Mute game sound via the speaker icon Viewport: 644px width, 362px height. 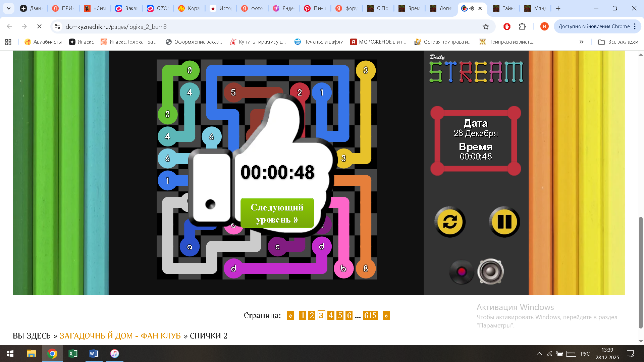point(491,272)
